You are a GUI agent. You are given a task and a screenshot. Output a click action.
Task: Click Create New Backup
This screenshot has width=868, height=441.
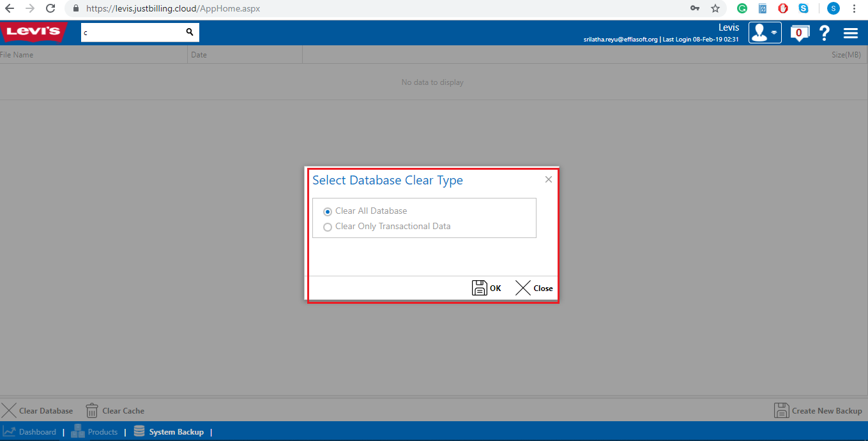click(818, 411)
